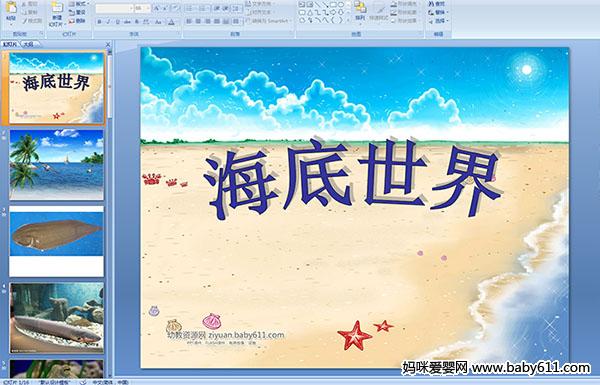The image size is (600, 385).
Task: Click the 海底世界 title on the main slide
Action: click(353, 179)
